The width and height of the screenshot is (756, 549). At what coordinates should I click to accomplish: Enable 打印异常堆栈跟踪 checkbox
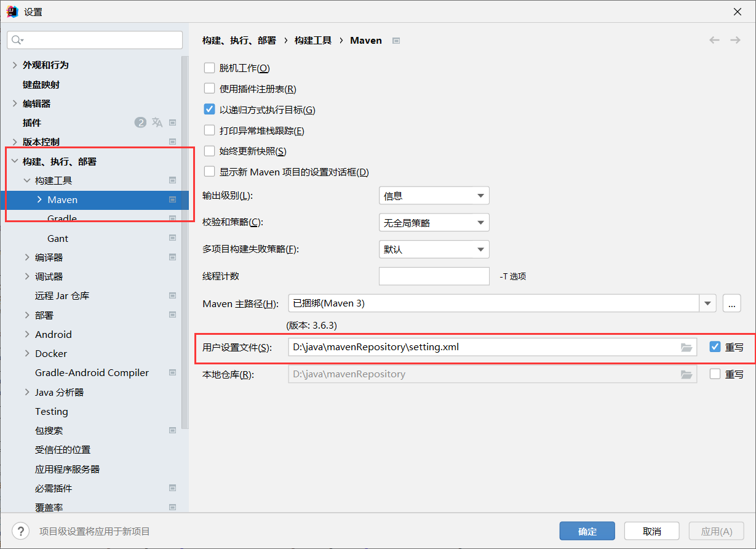point(209,130)
